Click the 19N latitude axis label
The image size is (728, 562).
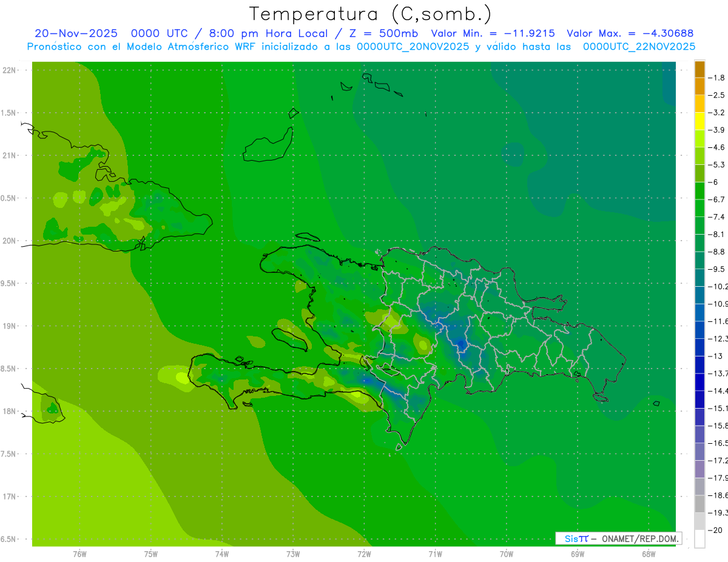(x=10, y=326)
